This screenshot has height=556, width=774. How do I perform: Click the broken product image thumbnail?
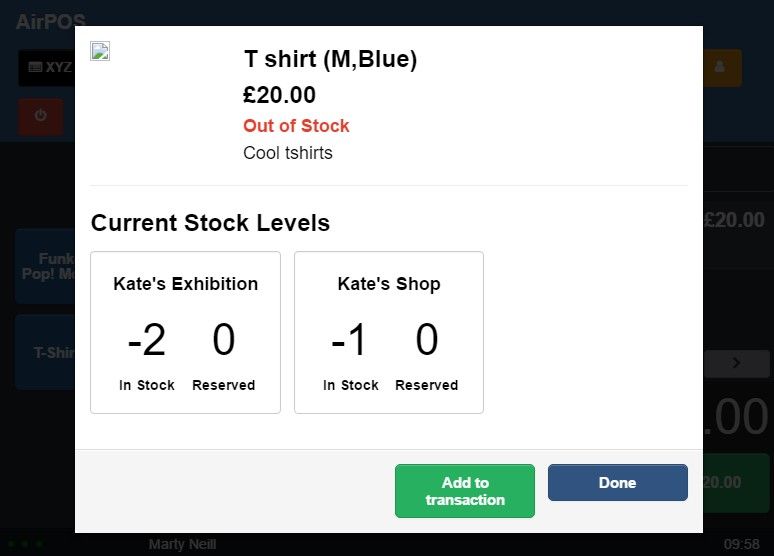coord(100,51)
